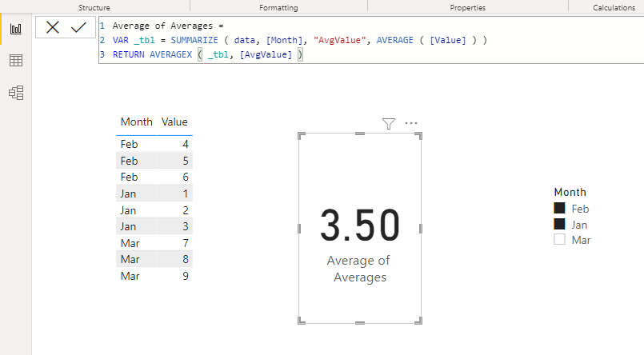
Task: Select the table cell with value 4
Action: pyautogui.click(x=186, y=144)
